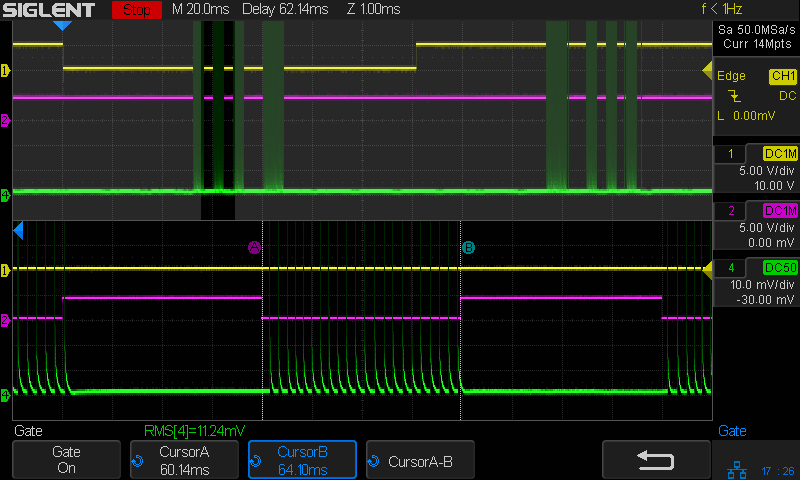Toggle the red Stop run state indicator
This screenshot has width=800, height=480.
[135, 10]
